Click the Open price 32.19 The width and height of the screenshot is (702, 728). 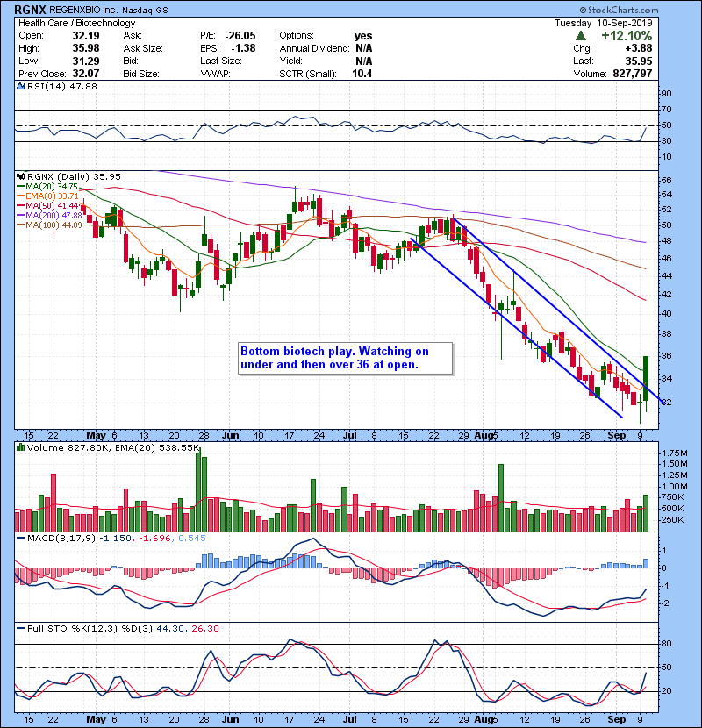click(86, 36)
